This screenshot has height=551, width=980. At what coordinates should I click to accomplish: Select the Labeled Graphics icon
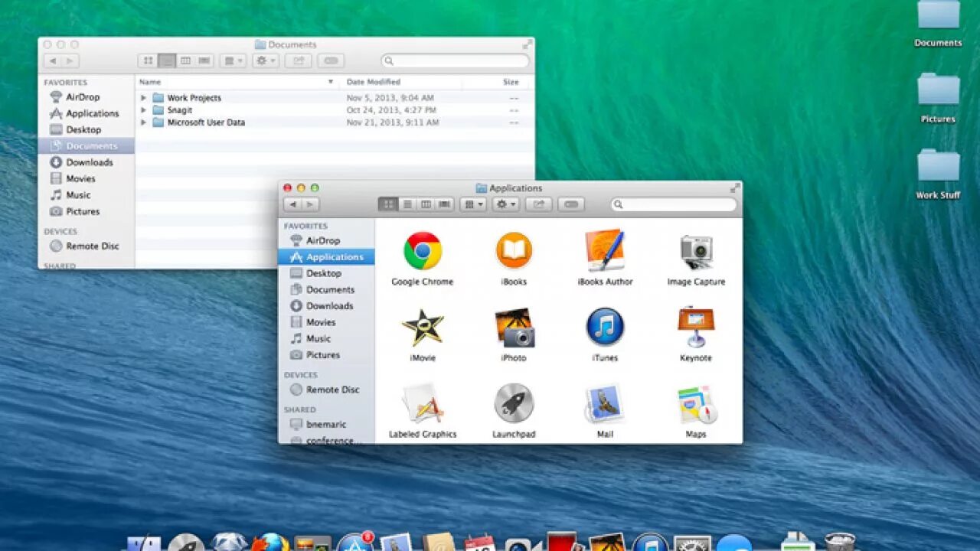423,403
